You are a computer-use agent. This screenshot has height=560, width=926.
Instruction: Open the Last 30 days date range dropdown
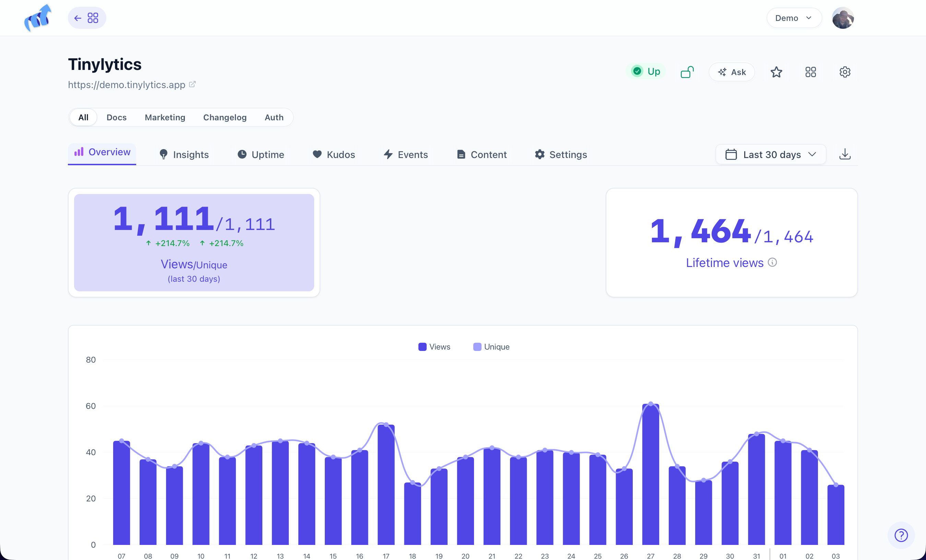771,154
